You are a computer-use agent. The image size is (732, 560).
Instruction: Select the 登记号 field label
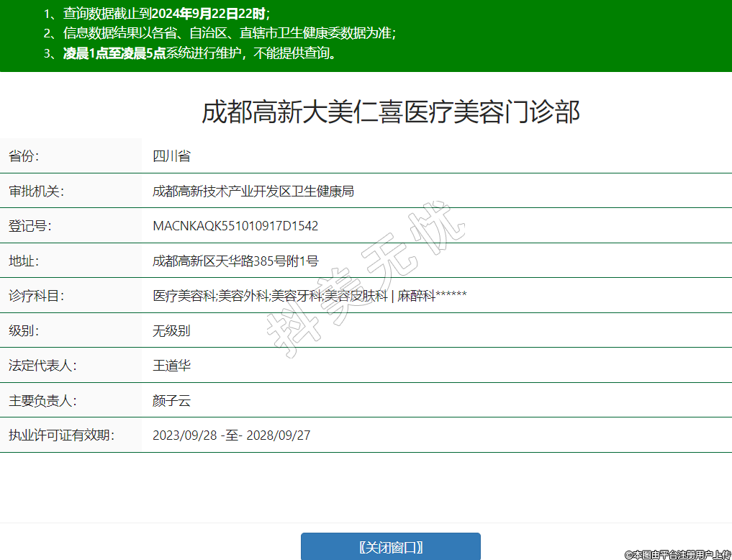(30, 226)
